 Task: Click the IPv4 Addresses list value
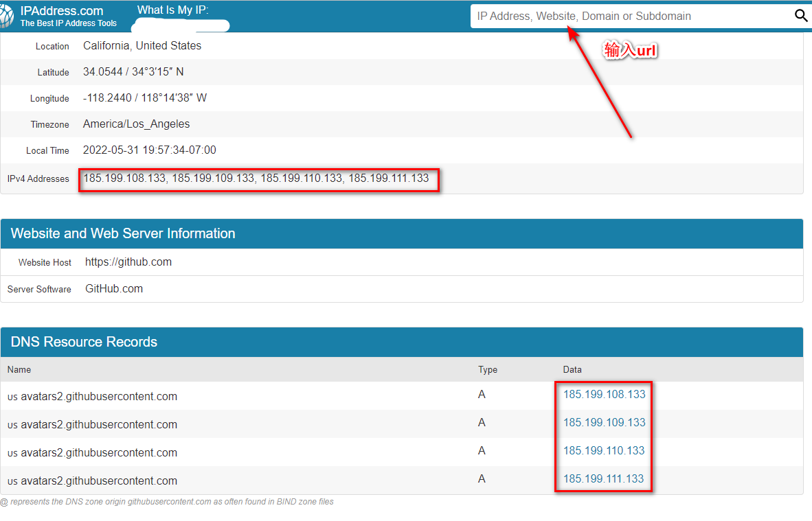coord(256,178)
